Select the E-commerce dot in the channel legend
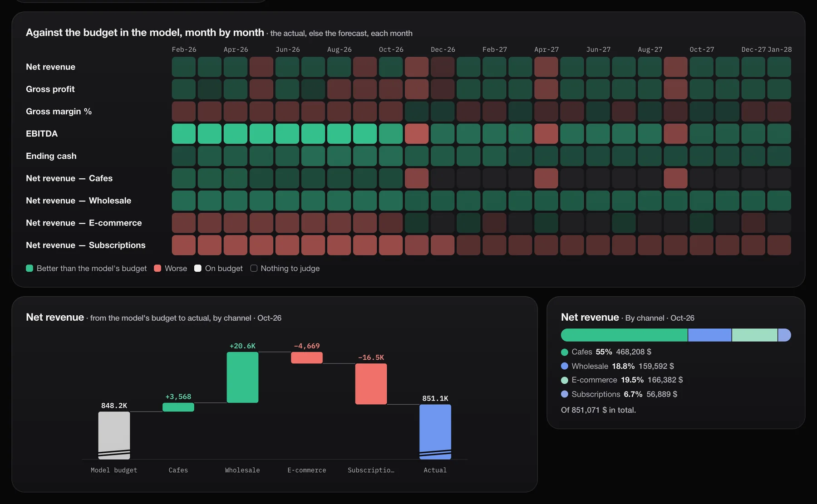The image size is (817, 504). [565, 380]
